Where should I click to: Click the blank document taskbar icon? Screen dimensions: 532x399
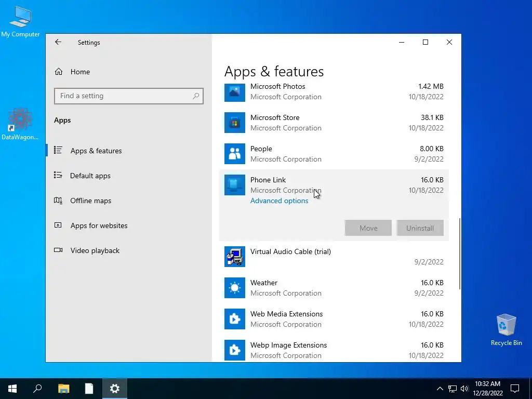[89, 389]
